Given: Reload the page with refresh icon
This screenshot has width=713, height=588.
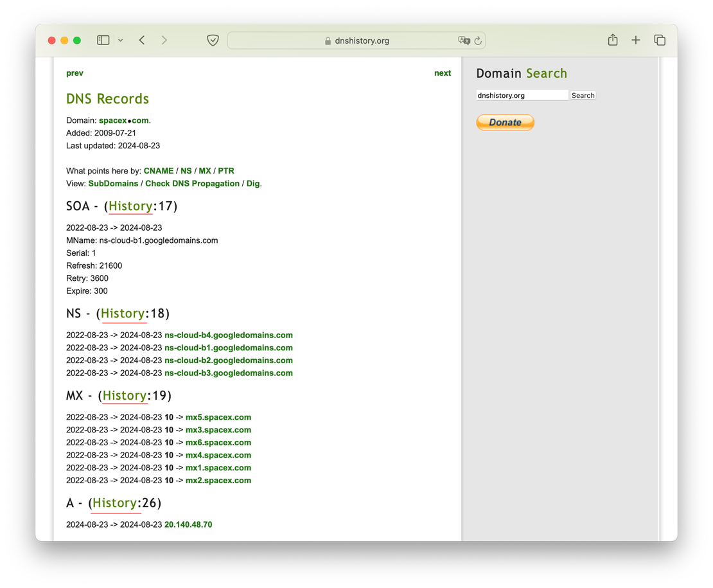Looking at the screenshot, I should coord(478,40).
